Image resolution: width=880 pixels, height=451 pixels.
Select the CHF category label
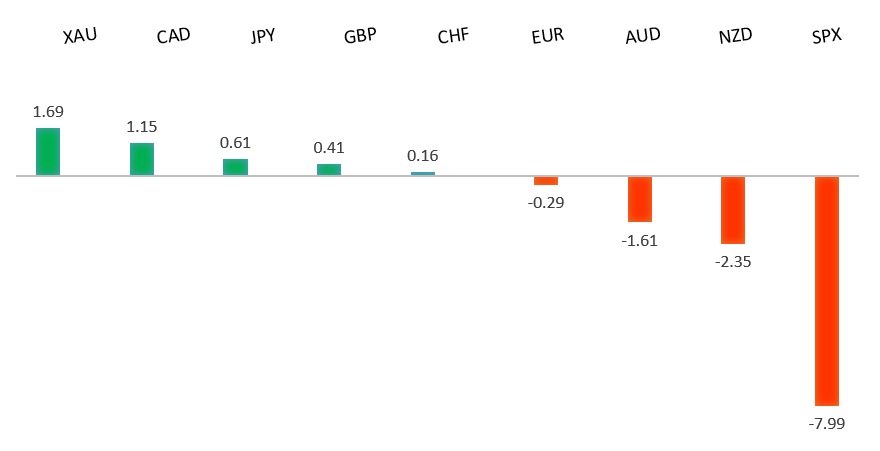(x=453, y=37)
